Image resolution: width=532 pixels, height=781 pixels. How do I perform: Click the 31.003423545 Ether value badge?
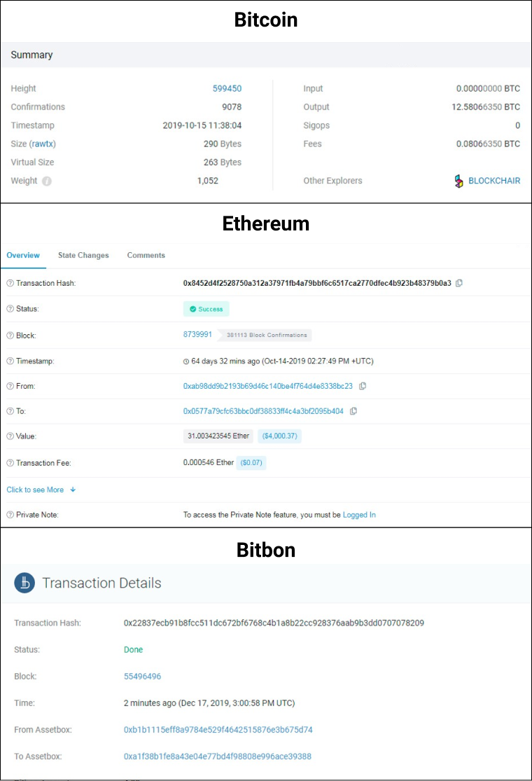(218, 436)
